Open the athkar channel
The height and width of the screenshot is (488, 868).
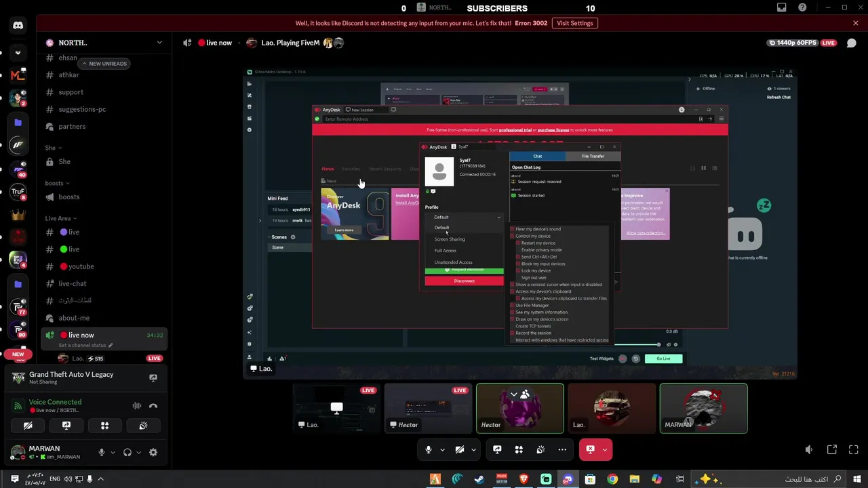(100, 75)
